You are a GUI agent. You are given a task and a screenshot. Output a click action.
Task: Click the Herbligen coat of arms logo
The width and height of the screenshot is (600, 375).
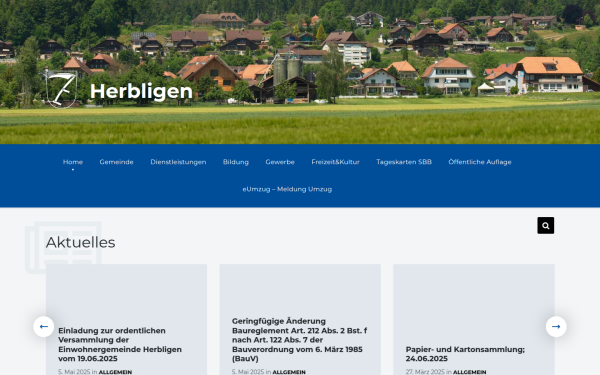pyautogui.click(x=61, y=90)
